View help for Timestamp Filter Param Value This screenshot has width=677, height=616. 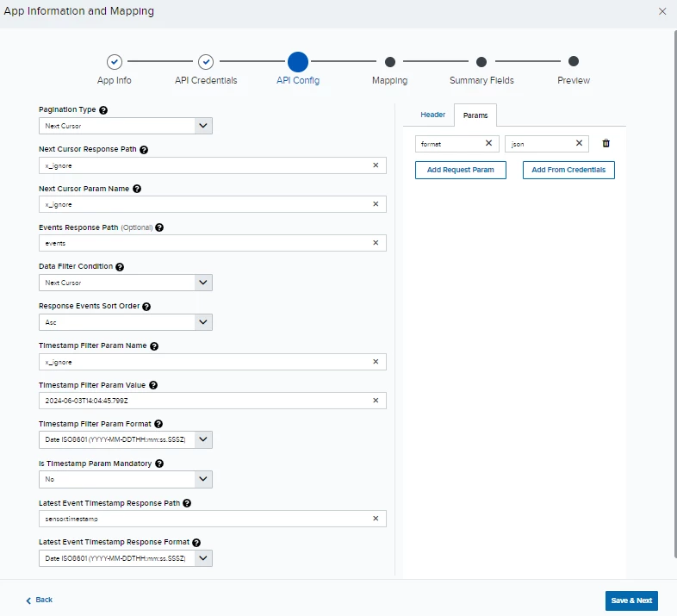(x=153, y=385)
